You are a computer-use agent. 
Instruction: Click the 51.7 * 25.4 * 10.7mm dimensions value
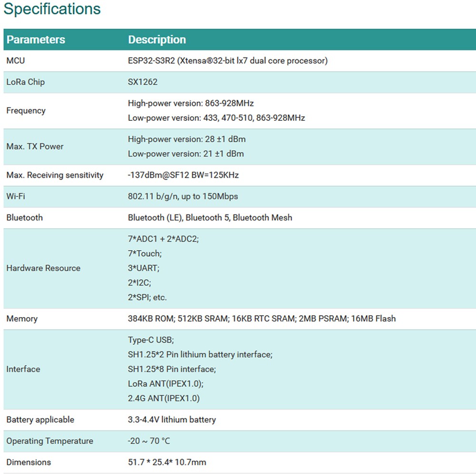point(167,462)
